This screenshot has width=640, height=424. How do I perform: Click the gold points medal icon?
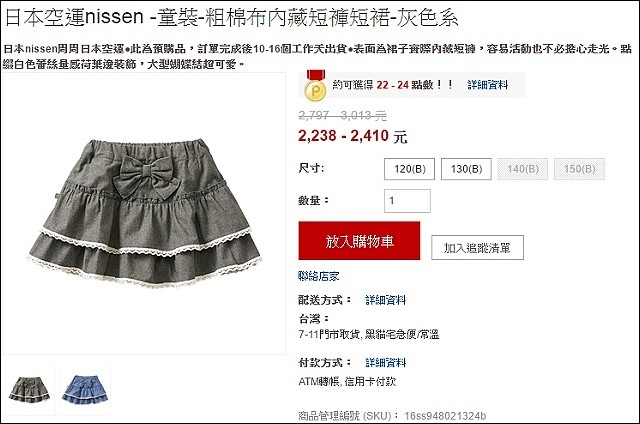316,86
